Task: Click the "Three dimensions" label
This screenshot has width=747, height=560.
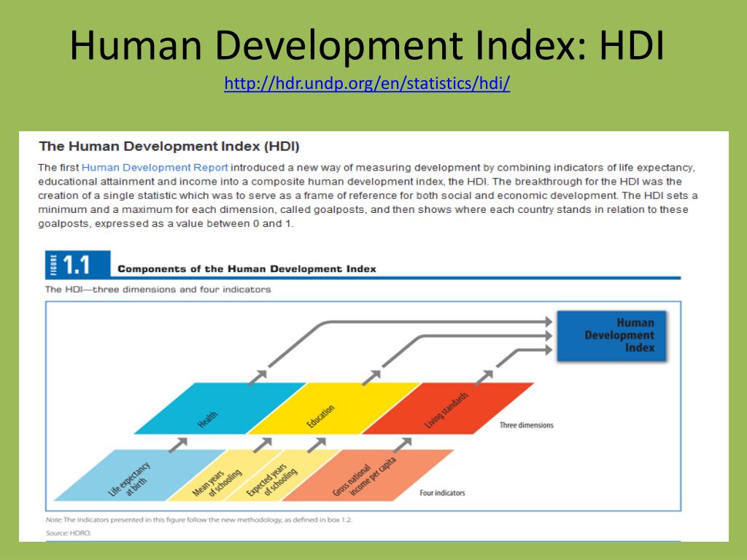Action: [527, 425]
